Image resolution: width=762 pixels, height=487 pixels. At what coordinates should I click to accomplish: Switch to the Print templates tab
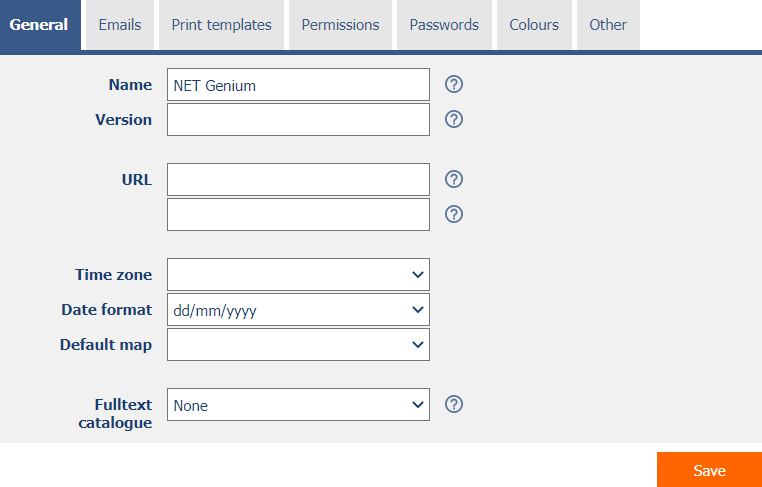pyautogui.click(x=222, y=25)
